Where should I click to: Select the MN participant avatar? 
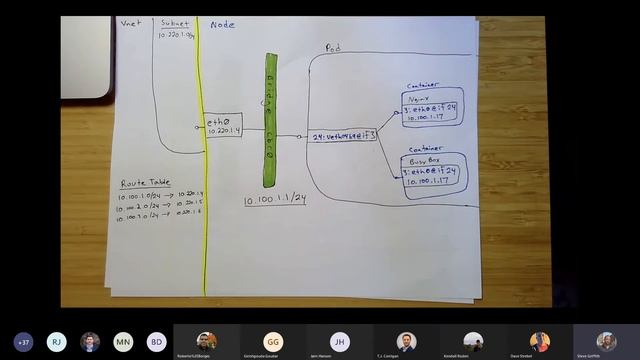tap(123, 342)
